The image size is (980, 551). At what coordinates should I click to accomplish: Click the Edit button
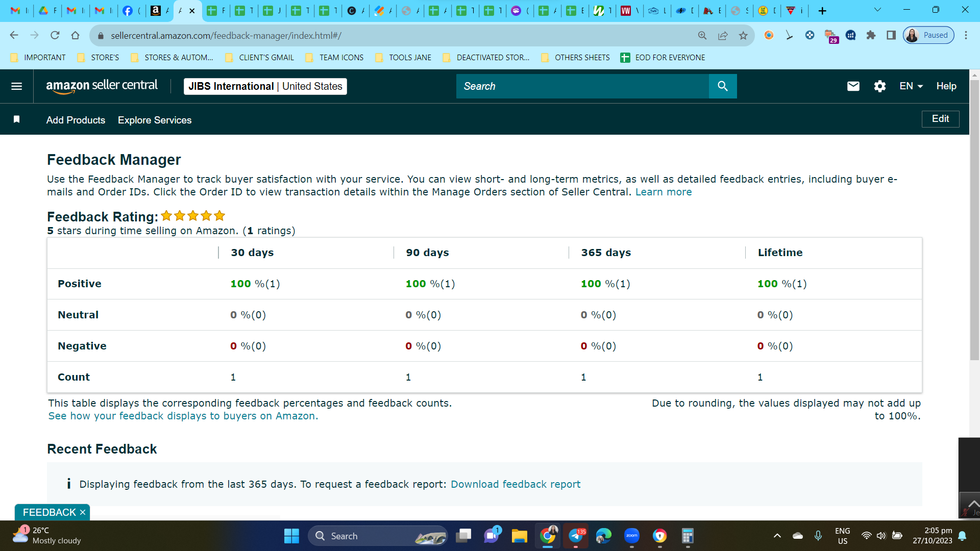940,119
